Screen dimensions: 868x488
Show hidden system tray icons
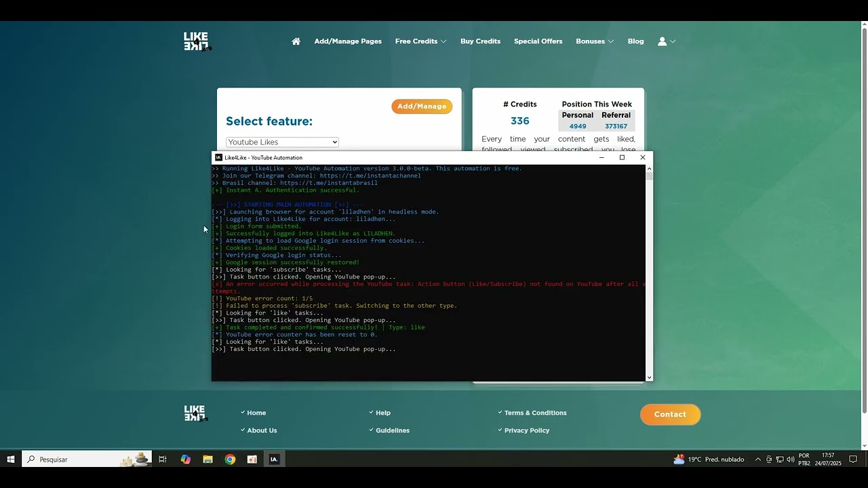pos(758,460)
